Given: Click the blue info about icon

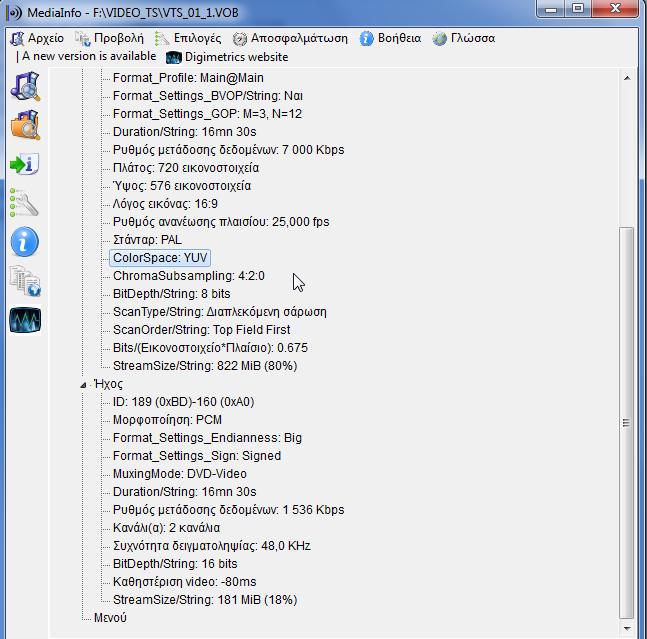Looking at the screenshot, I should pyautogui.click(x=24, y=242).
